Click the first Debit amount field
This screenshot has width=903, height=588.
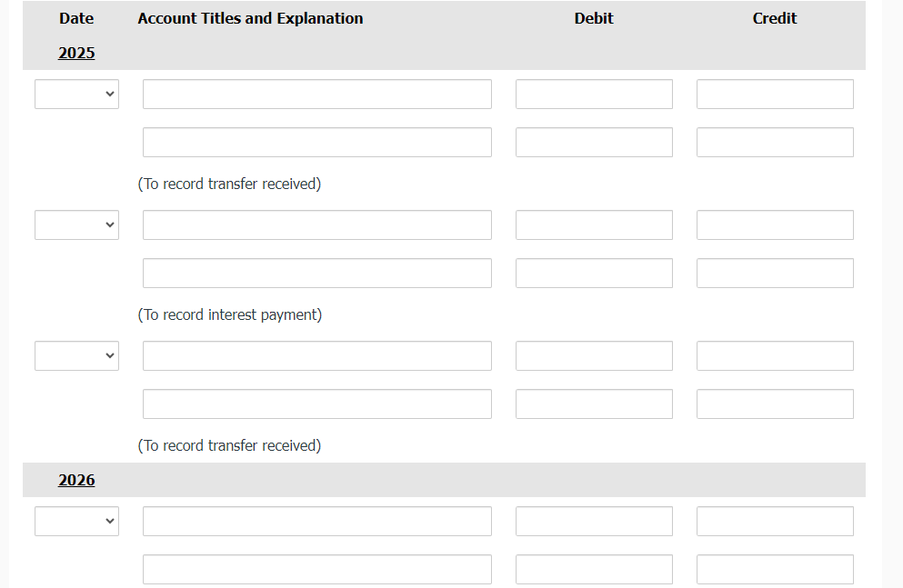[593, 94]
